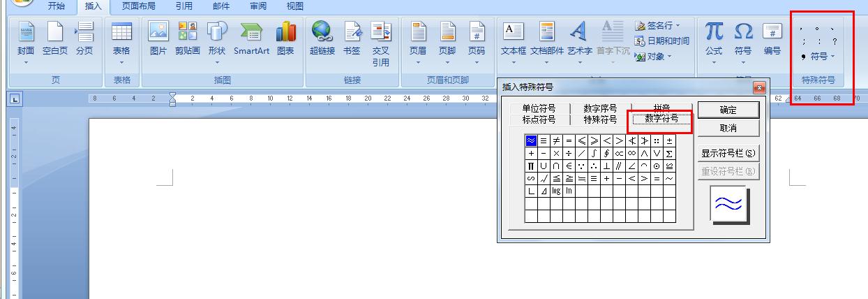Select the ± plus-minus symbol in grid
868x299 pixels.
point(669,141)
